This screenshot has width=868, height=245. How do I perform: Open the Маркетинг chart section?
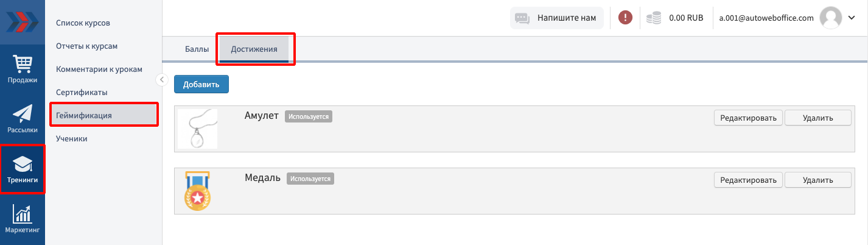pos(23,219)
